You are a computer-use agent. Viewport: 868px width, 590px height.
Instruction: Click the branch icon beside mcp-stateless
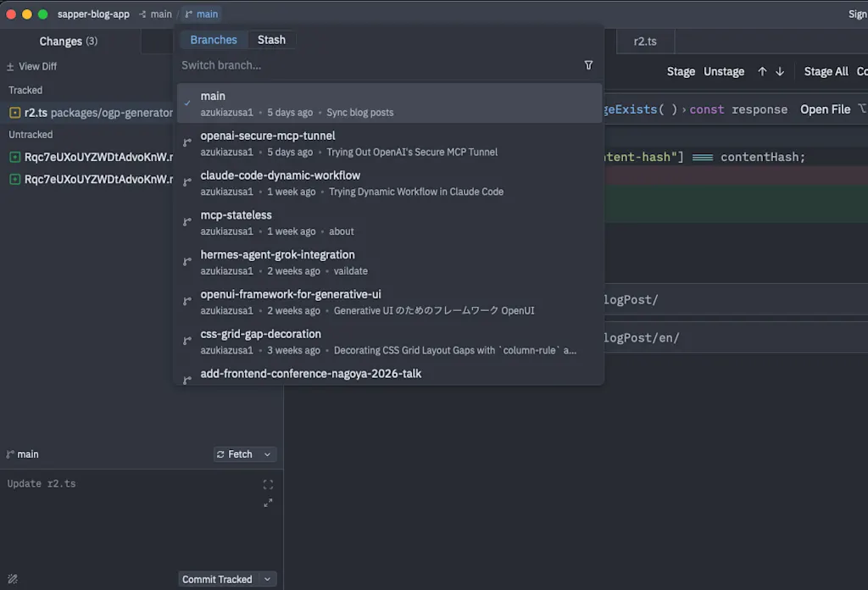point(187,222)
